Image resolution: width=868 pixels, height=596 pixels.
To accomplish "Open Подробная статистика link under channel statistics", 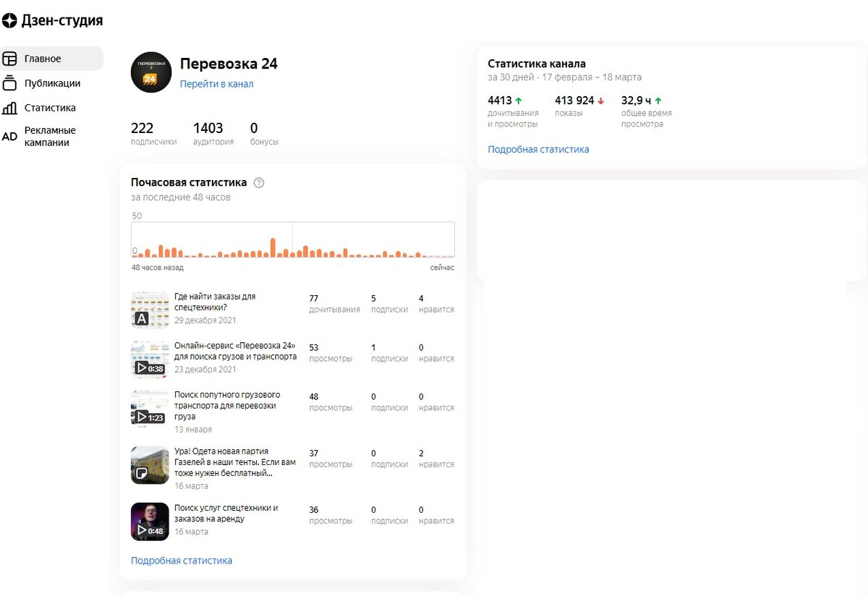I will [x=538, y=149].
